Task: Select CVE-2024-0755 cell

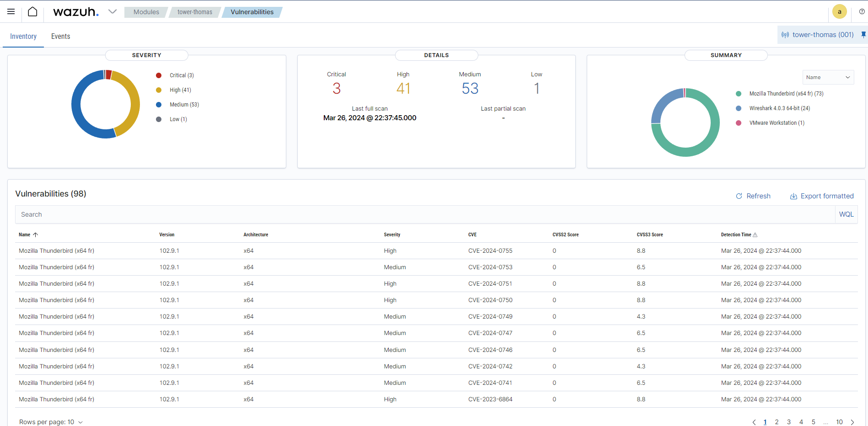Action: 490,251
